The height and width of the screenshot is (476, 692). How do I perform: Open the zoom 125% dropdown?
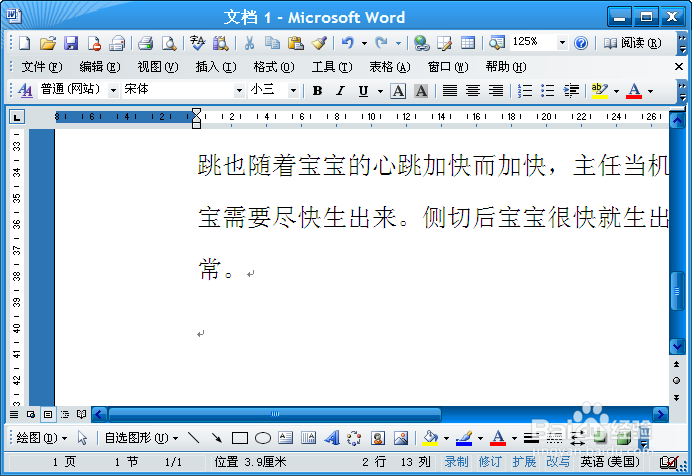pos(562,43)
